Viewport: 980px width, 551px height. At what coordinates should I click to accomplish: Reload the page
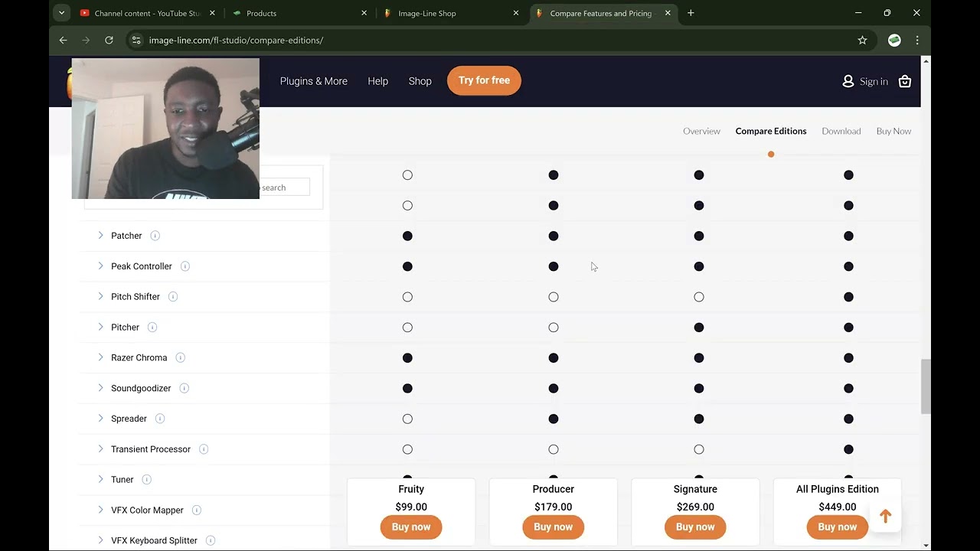pos(109,40)
